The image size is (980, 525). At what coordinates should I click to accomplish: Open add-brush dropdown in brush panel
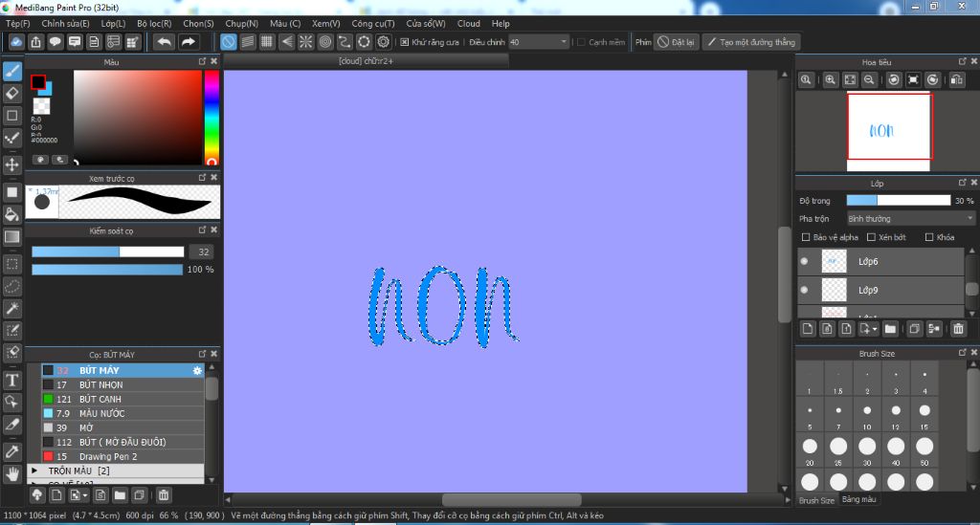(x=78, y=495)
